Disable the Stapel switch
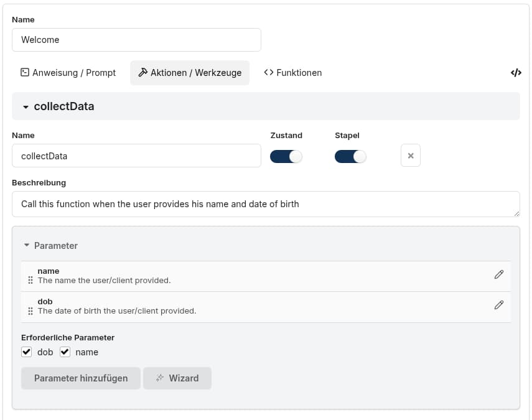This screenshot has width=532, height=420. click(x=350, y=156)
